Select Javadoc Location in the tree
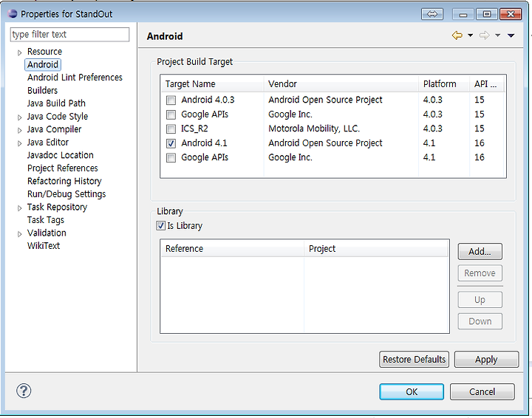Screen dimensions: 532x418 click(x=61, y=155)
